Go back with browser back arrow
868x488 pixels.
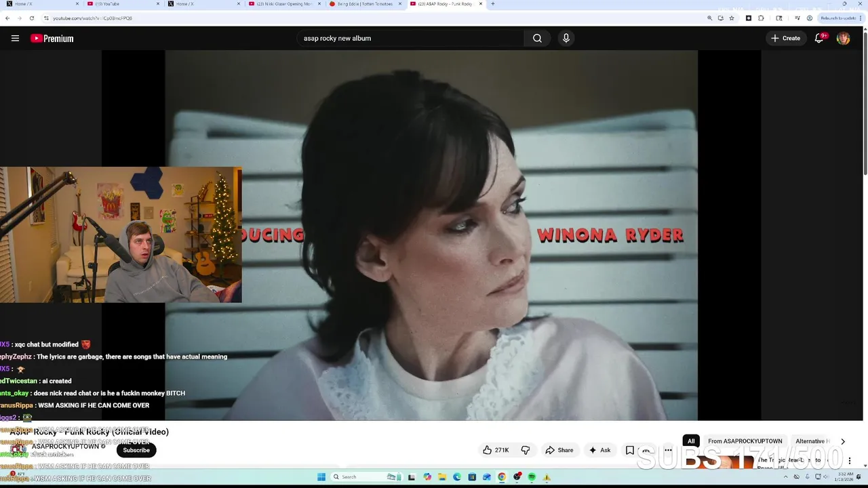pos(7,18)
